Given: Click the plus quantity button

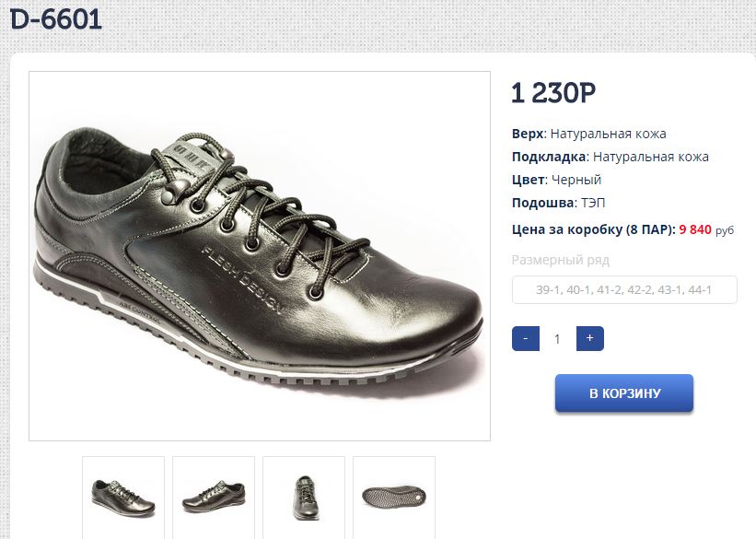Looking at the screenshot, I should coord(589,338).
